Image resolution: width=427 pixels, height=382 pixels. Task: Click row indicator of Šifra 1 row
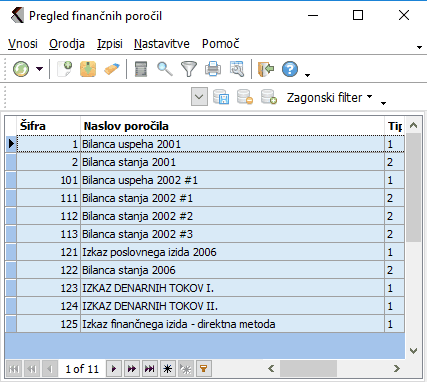pos(11,144)
